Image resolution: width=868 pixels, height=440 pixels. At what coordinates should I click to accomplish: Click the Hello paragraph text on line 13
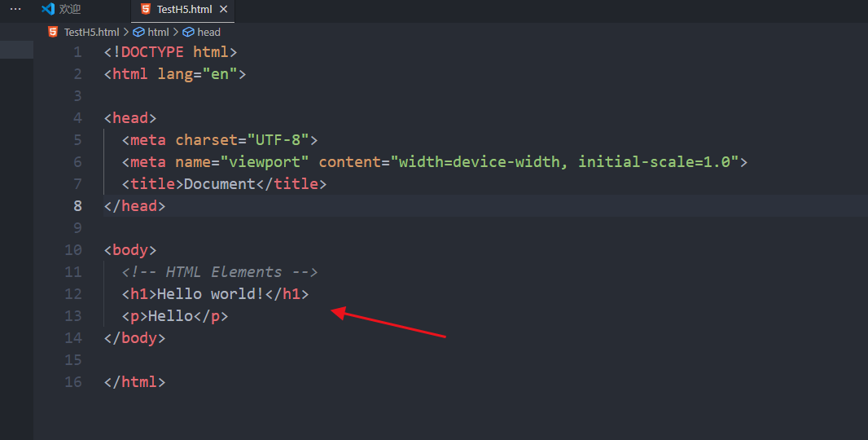point(170,316)
